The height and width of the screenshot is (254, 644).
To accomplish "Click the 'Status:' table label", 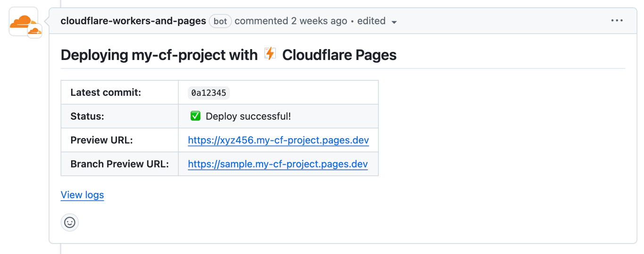I will (x=87, y=116).
